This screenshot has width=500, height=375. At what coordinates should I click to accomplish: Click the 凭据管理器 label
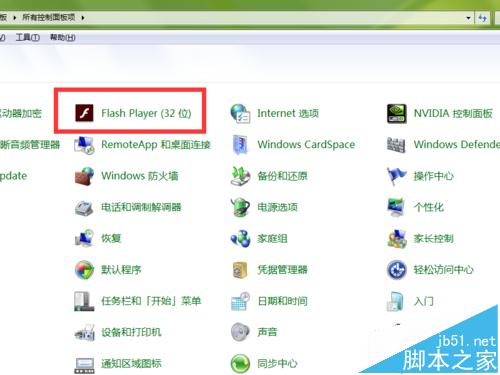(282, 270)
